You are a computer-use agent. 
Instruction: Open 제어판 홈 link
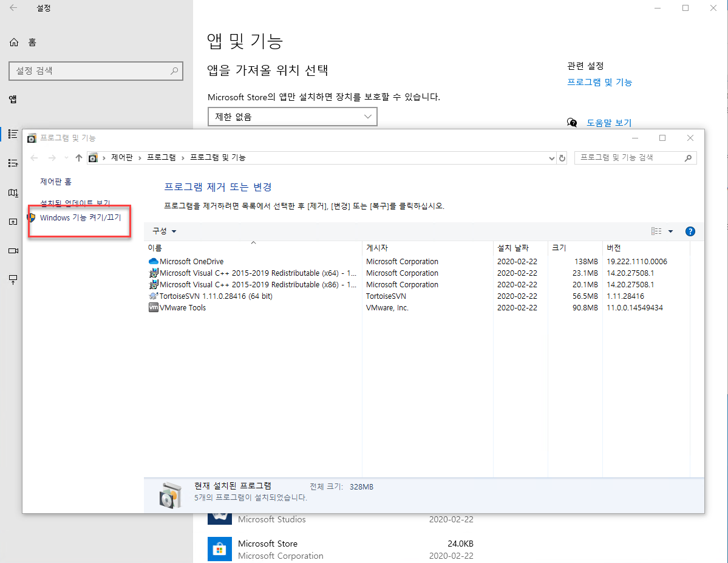point(56,182)
